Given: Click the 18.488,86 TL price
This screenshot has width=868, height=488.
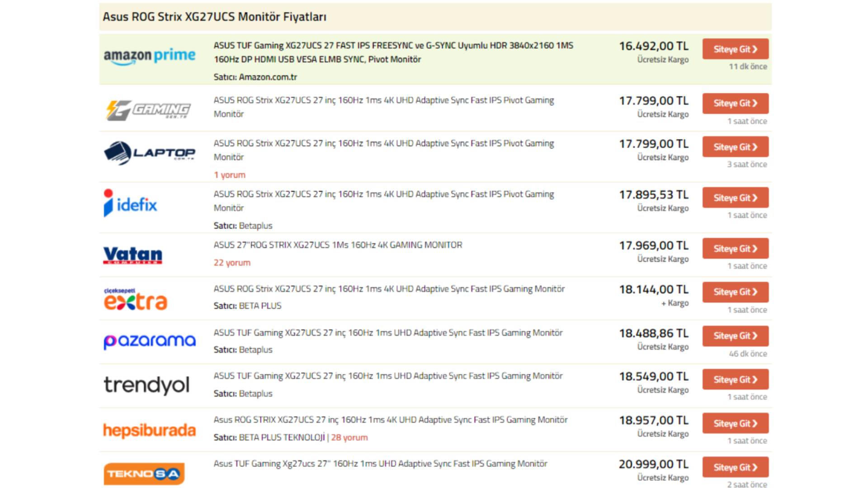Looking at the screenshot, I should 654,333.
